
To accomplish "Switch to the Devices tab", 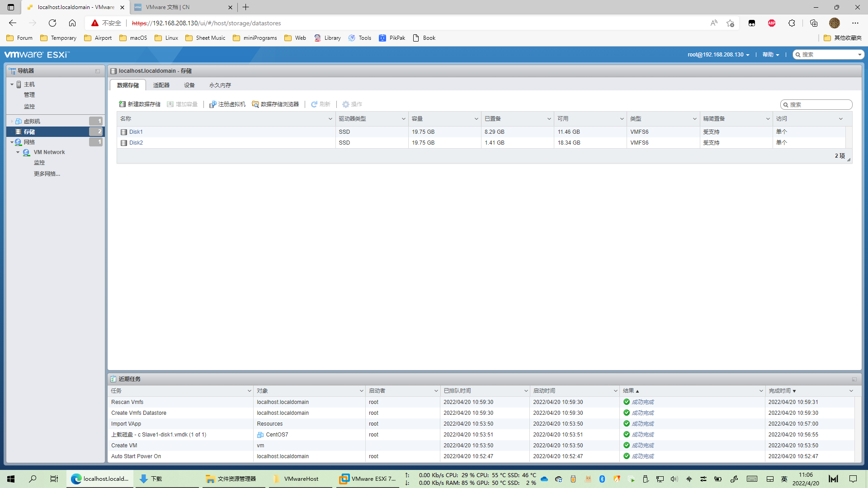I will 189,85.
